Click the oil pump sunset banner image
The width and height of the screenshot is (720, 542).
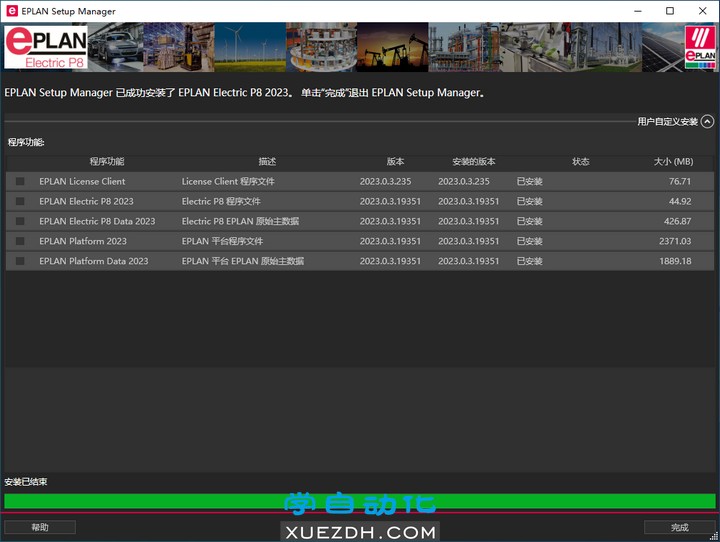[x=393, y=47]
